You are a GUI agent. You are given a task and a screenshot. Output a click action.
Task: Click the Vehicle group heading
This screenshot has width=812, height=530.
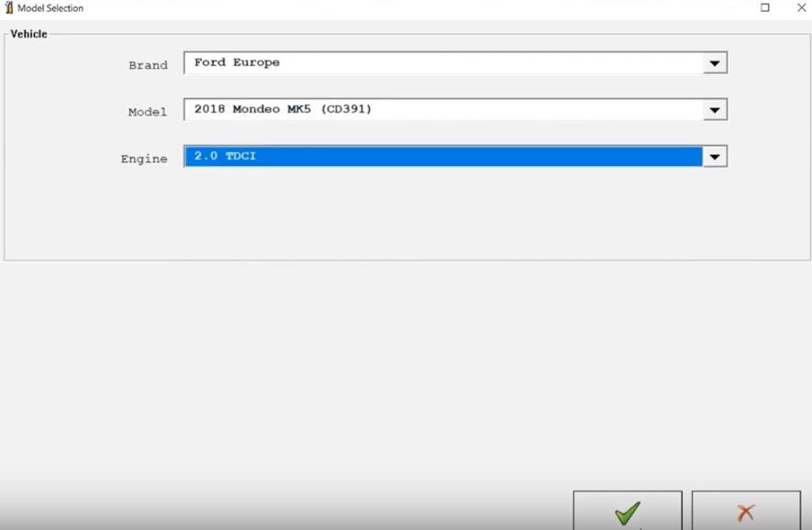[x=29, y=34]
